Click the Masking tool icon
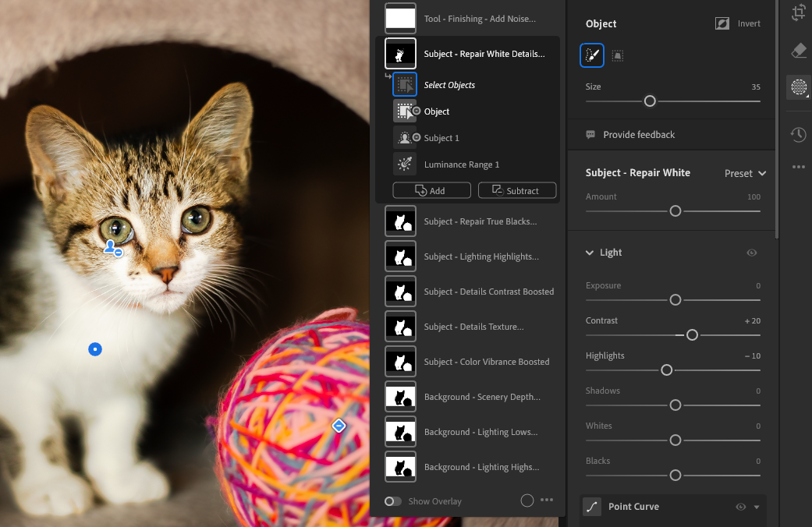 coord(798,87)
